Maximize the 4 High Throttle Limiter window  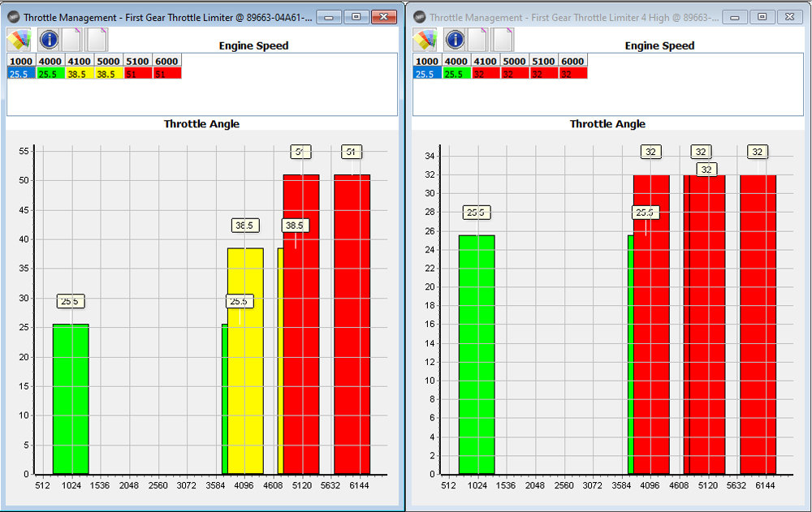762,17
